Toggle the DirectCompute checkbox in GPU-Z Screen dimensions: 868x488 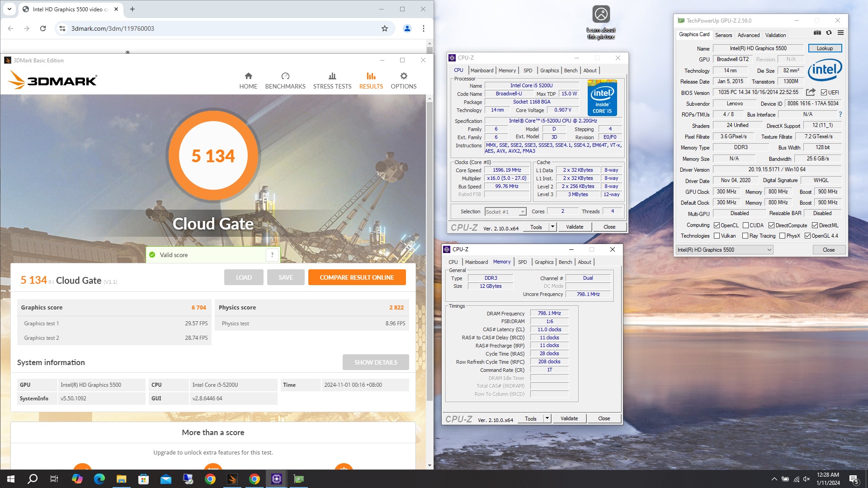pyautogui.click(x=771, y=225)
